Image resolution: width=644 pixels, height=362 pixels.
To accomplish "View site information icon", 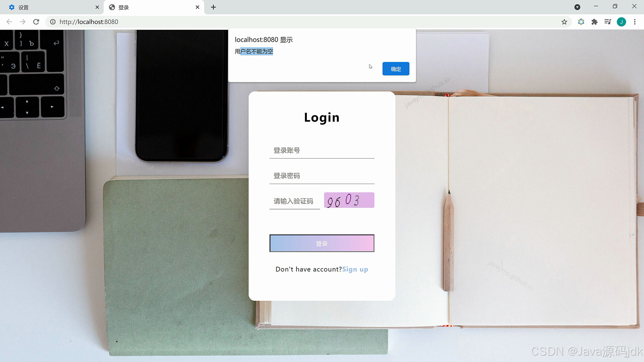I will (x=53, y=22).
